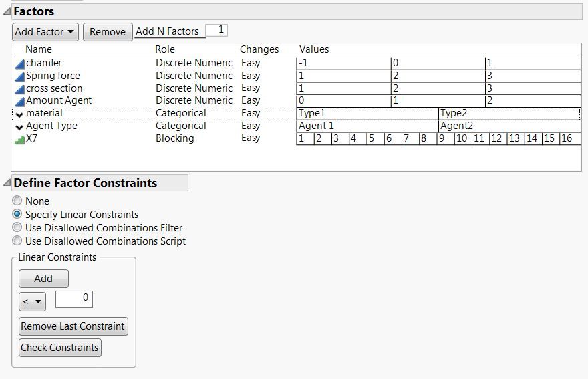Open the inequality operator dropdown
The image size is (588, 379).
click(x=31, y=302)
